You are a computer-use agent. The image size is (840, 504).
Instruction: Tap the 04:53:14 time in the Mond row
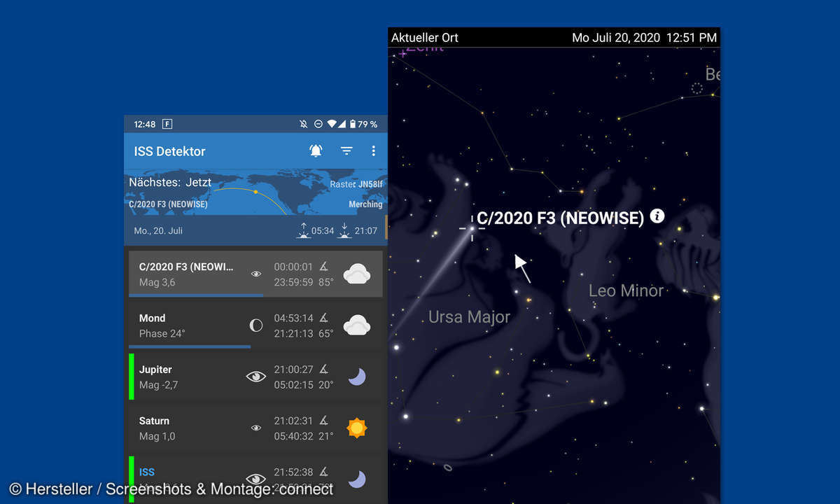click(293, 318)
